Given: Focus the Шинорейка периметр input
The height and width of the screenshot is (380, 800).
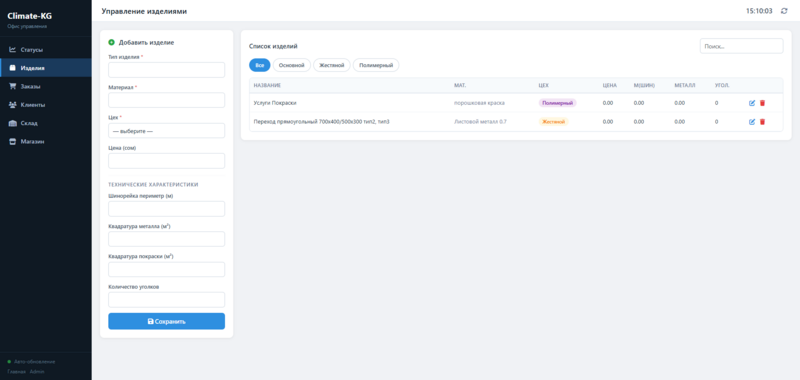Looking at the screenshot, I should pos(166,209).
